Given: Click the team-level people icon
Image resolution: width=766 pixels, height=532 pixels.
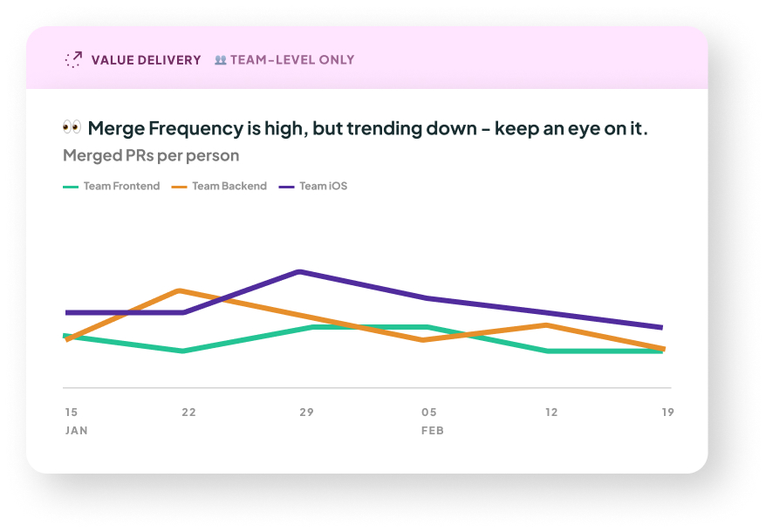Looking at the screenshot, I should point(221,60).
